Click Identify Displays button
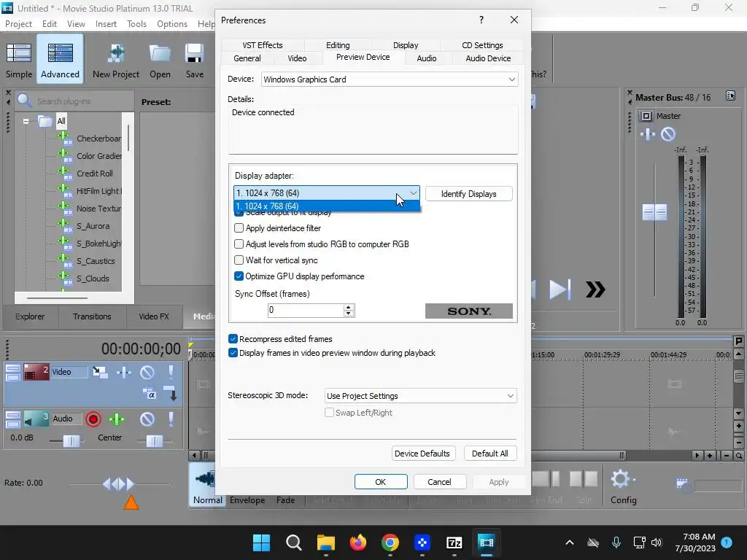This screenshot has width=747, height=560. point(469,194)
